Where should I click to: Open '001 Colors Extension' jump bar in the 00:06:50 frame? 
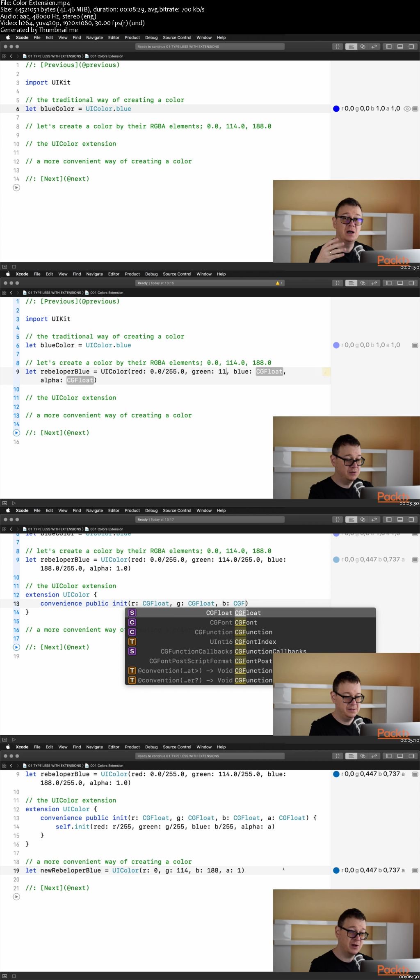pos(104,766)
